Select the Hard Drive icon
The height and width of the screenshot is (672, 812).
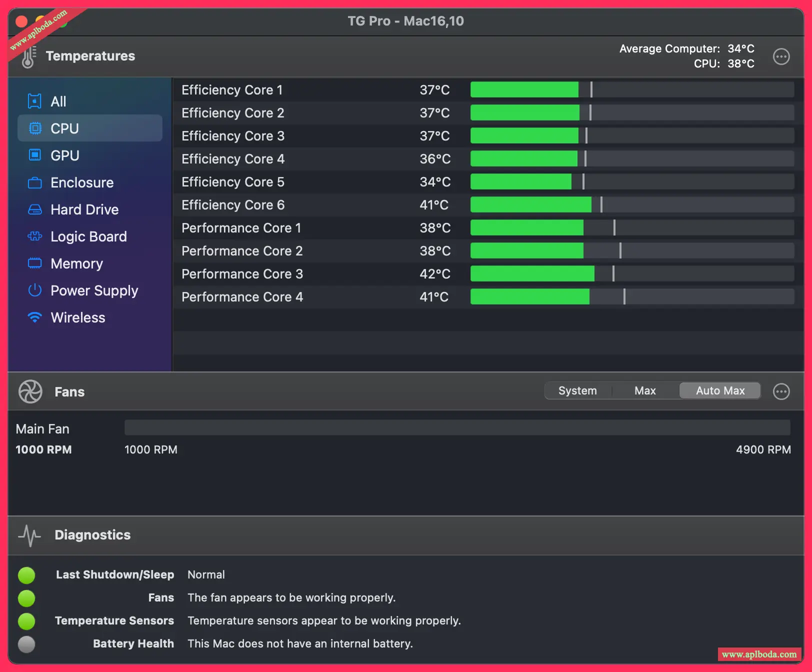tap(34, 209)
